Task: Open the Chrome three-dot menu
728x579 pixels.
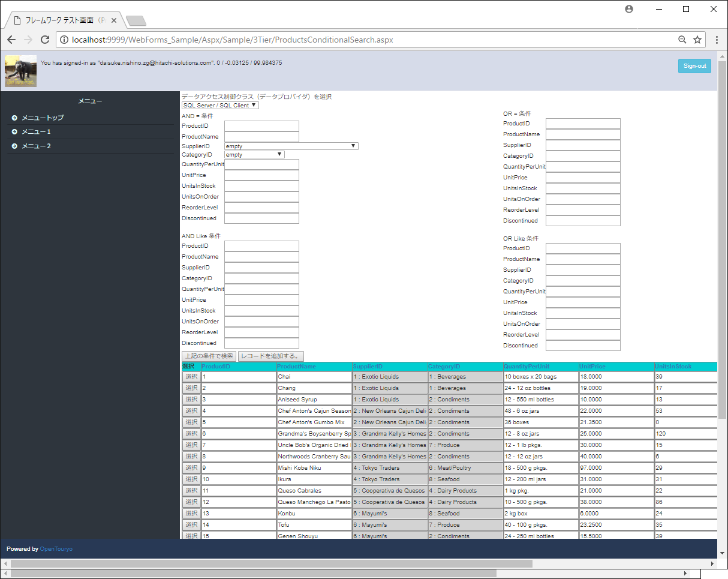Action: (x=717, y=40)
